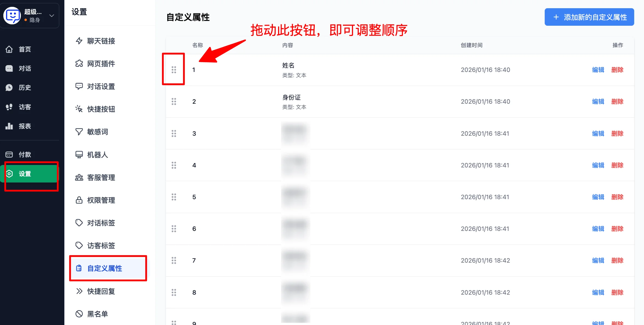The image size is (644, 325).
Task: Expand the account dropdown chevron
Action: 52,16
